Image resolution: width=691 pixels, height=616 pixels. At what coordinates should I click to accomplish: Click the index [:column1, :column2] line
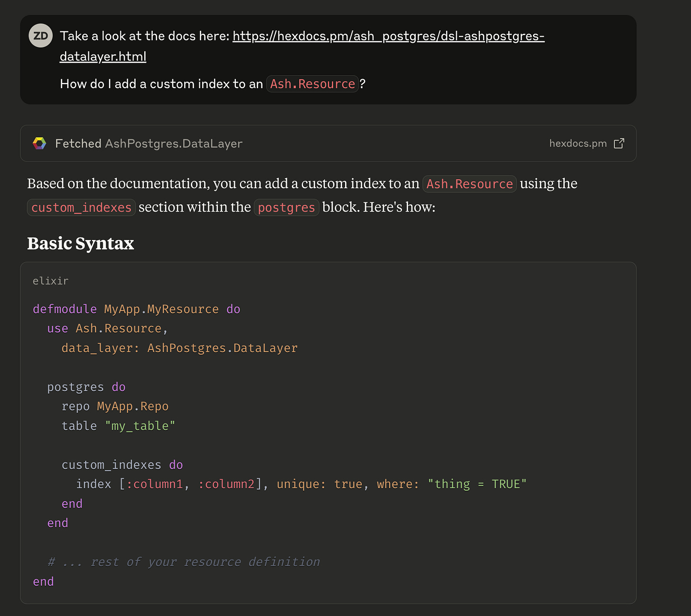click(301, 484)
